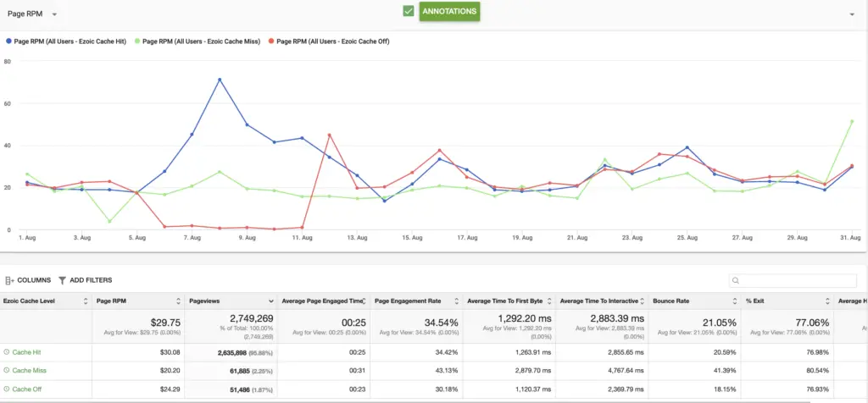The width and height of the screenshot is (868, 403).
Task: Sort by the Page RPM column arrows
Action: coord(178,301)
